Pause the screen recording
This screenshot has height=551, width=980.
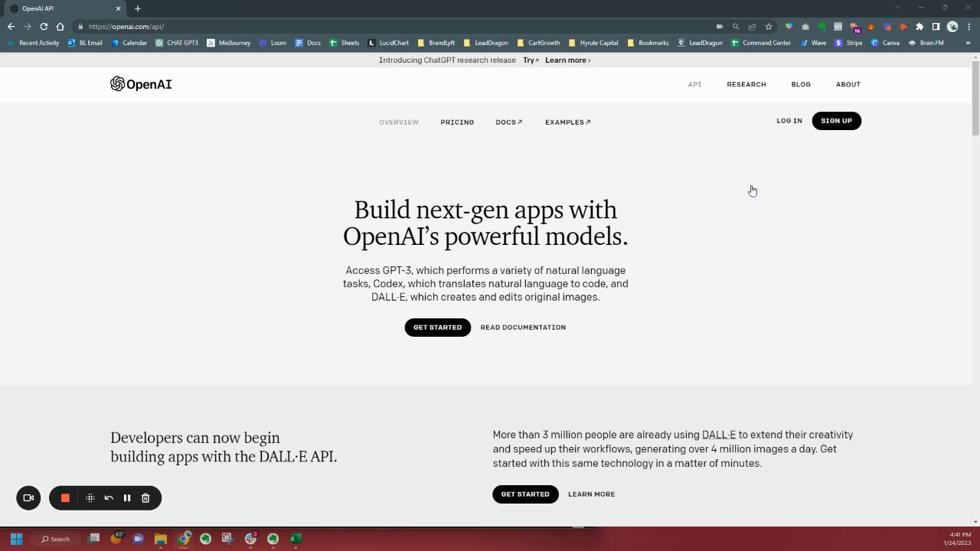click(127, 498)
